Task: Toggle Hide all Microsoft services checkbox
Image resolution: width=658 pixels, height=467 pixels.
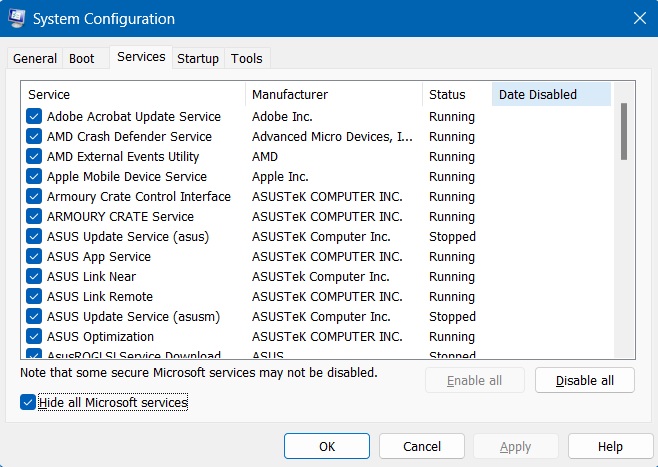Action: [28, 402]
